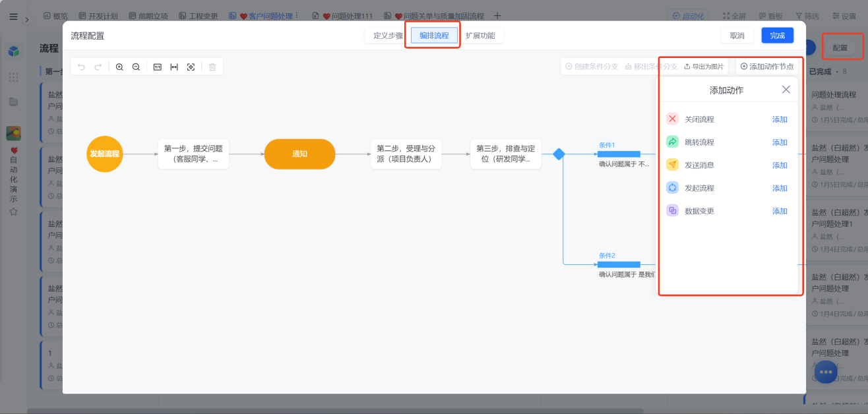868x414 pixels.
Task: Click the purple 数据变更 action icon
Action: (x=672, y=211)
